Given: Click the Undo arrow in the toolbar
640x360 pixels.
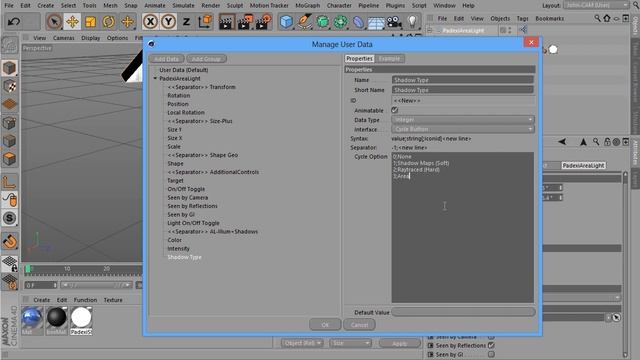Looking at the screenshot, I should click(14, 21).
